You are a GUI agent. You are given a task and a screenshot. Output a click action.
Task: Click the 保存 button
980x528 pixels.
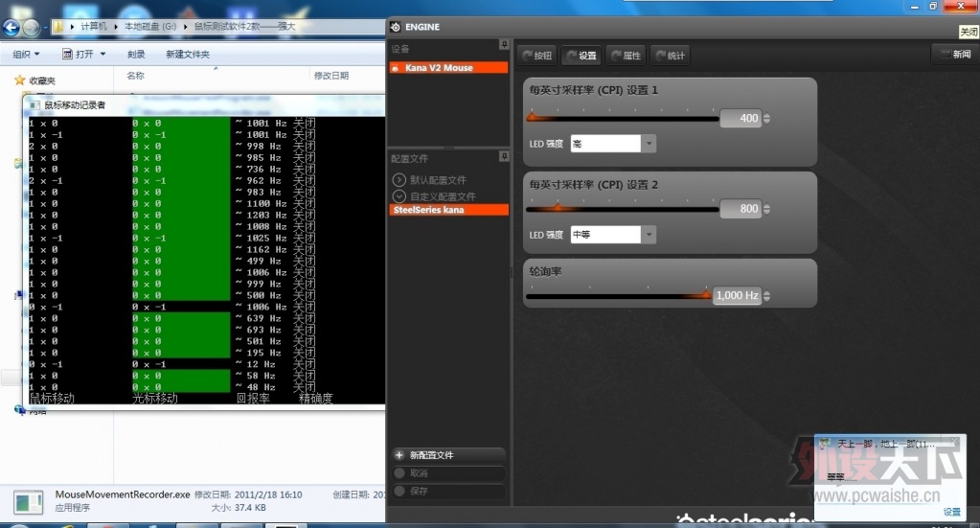pos(448,492)
